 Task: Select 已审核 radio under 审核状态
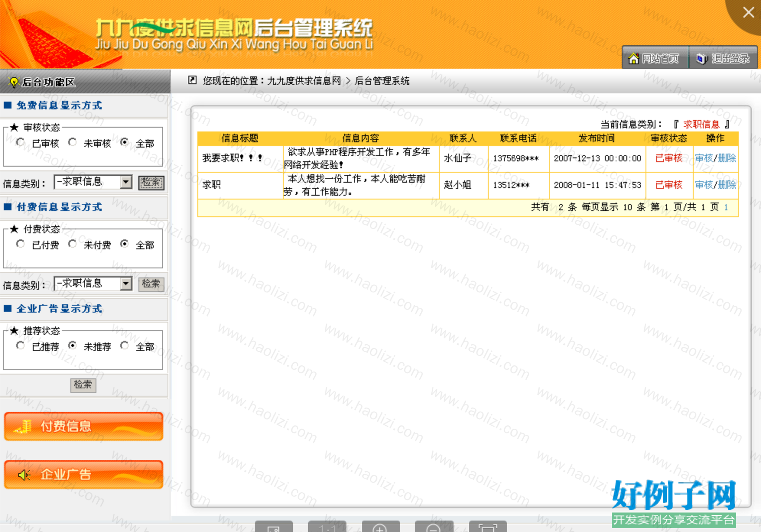click(20, 143)
